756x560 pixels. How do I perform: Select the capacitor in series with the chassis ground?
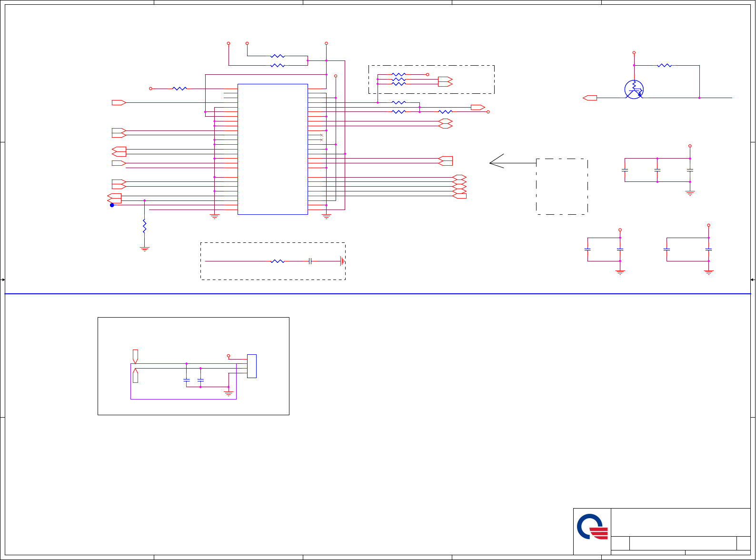[x=310, y=261]
